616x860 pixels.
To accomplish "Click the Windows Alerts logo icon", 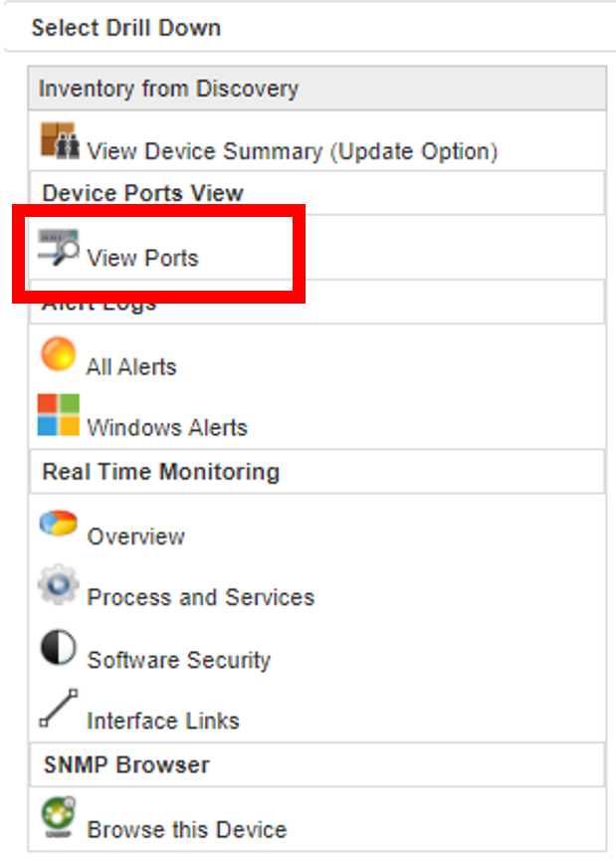I will 58,415.
